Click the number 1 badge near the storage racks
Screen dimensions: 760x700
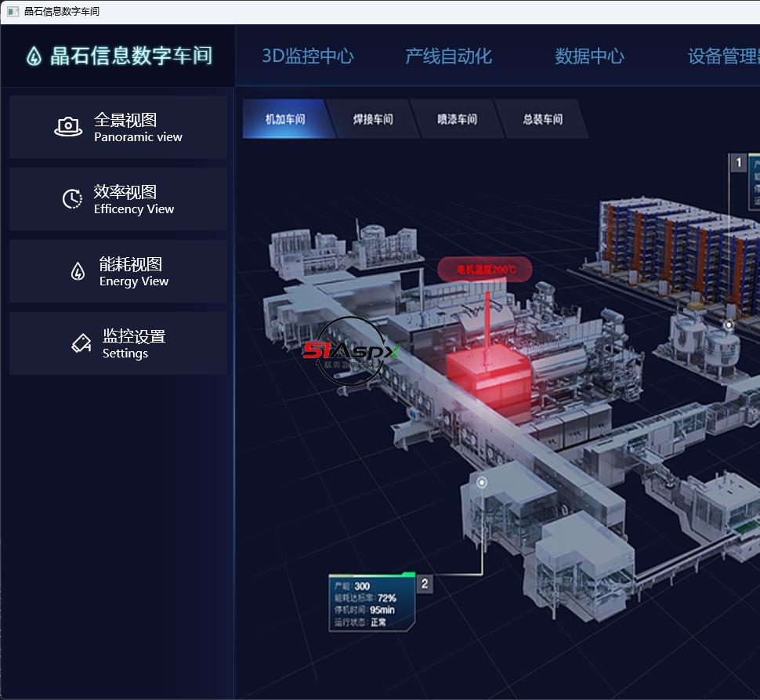(738, 163)
